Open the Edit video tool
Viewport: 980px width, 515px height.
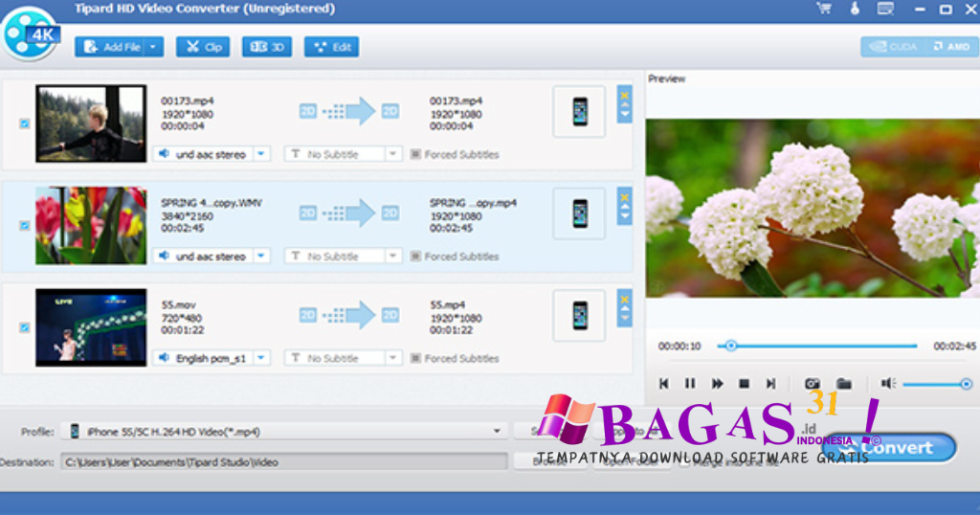332,47
